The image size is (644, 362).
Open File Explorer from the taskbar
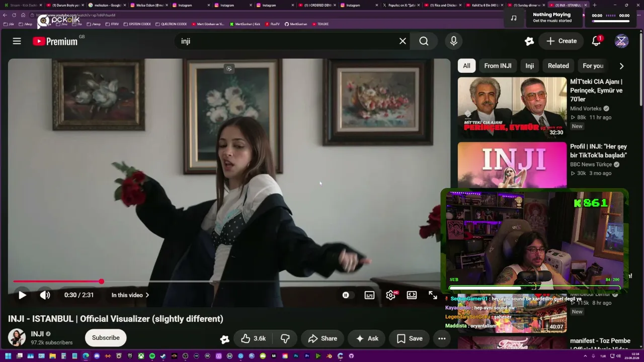[x=52, y=356]
